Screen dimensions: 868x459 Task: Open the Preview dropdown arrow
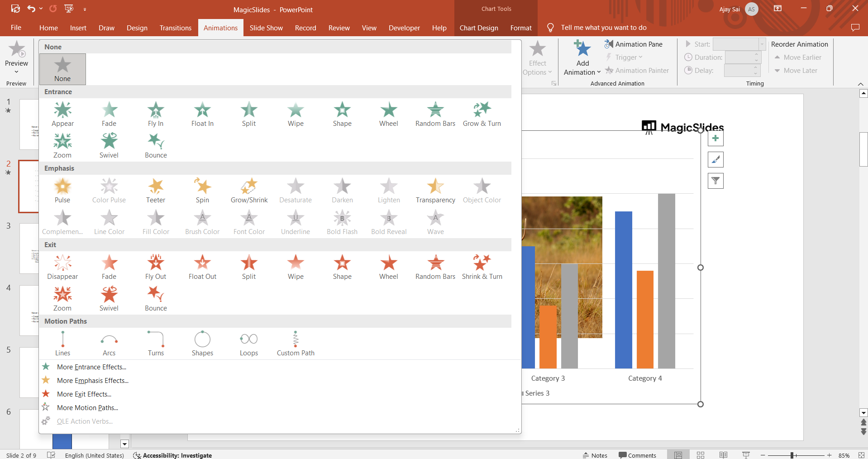[x=16, y=72]
